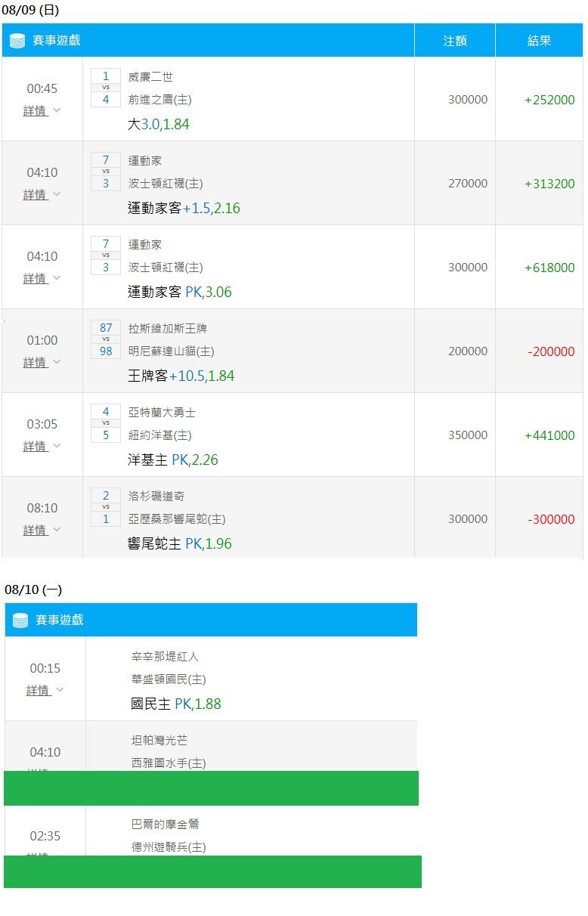Select the 注額 column header

[x=455, y=41]
